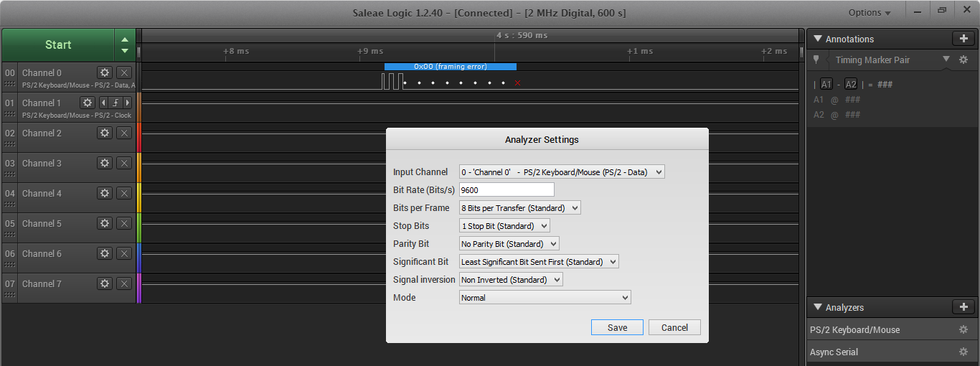Open the Mode dropdown
The height and width of the screenshot is (366, 980).
click(545, 298)
